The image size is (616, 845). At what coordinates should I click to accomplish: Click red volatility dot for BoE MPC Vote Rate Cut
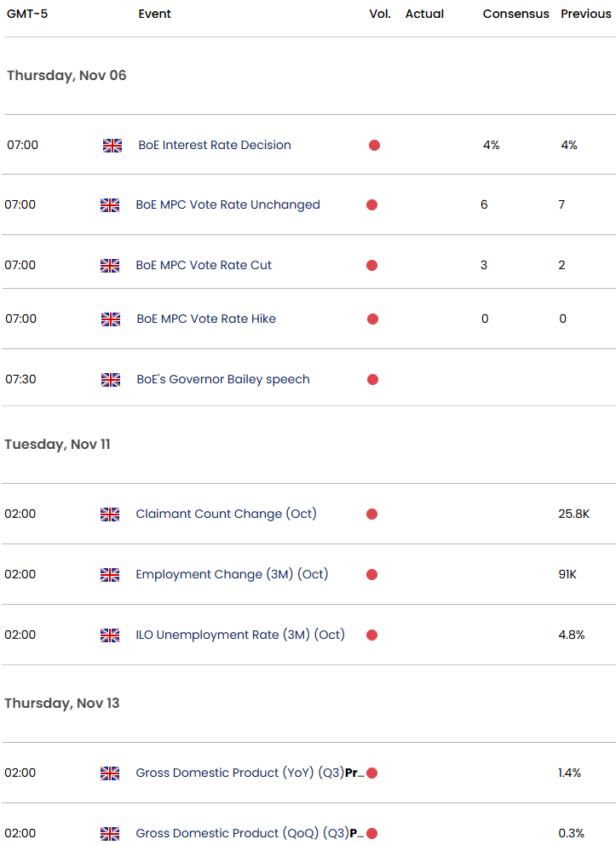click(371, 266)
